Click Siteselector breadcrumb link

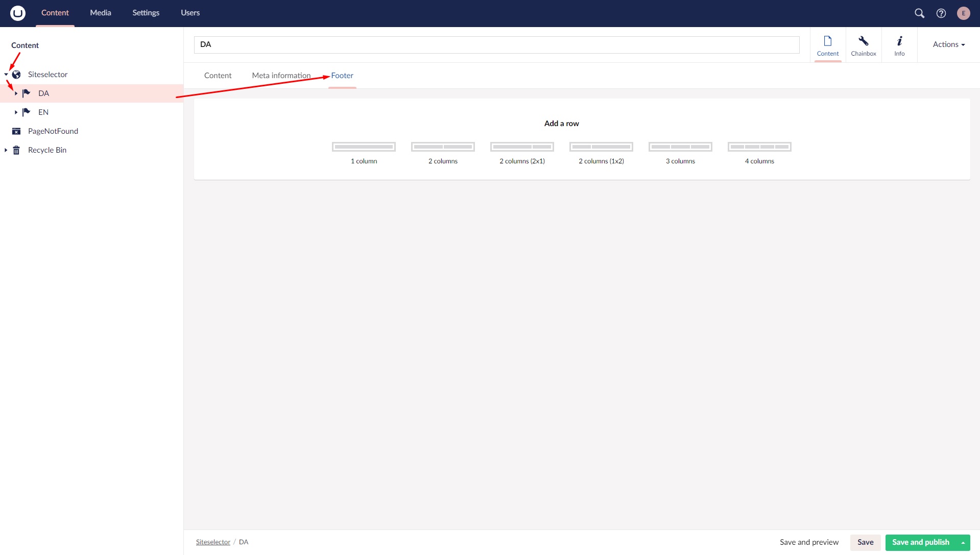tap(213, 542)
